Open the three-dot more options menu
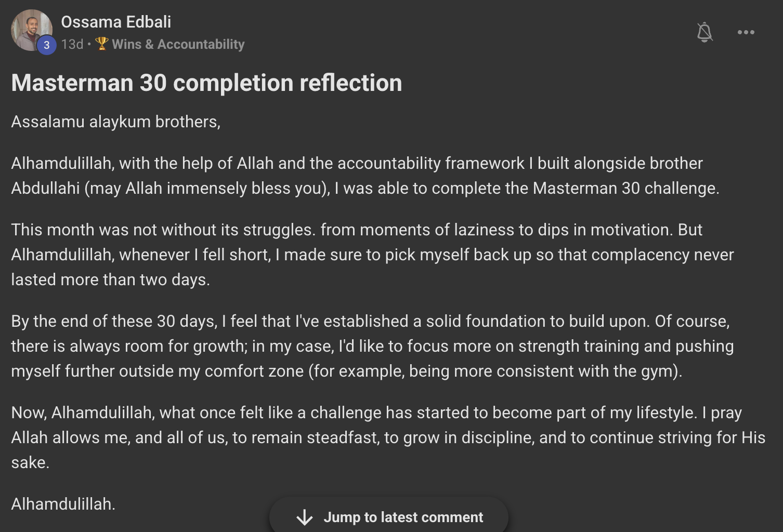The height and width of the screenshot is (532, 783). 746,32
